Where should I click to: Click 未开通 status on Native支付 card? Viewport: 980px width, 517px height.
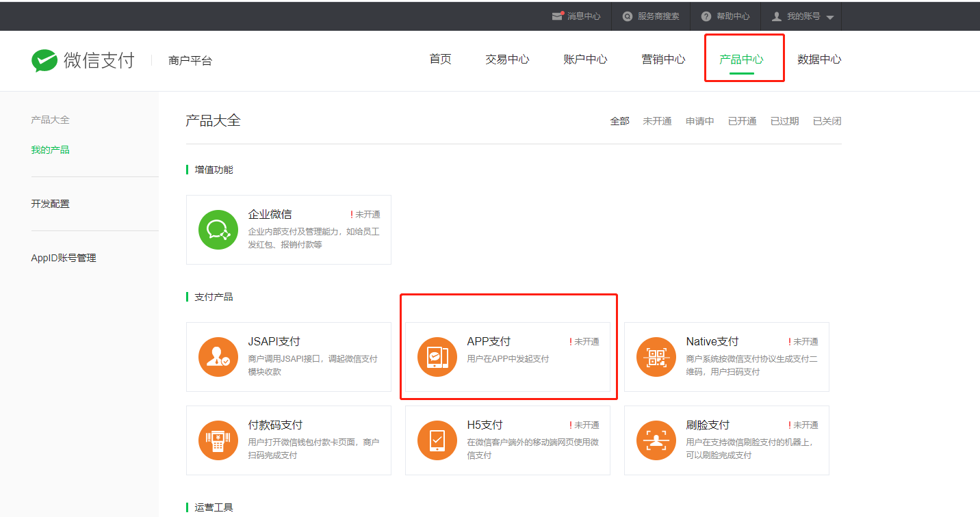point(805,341)
